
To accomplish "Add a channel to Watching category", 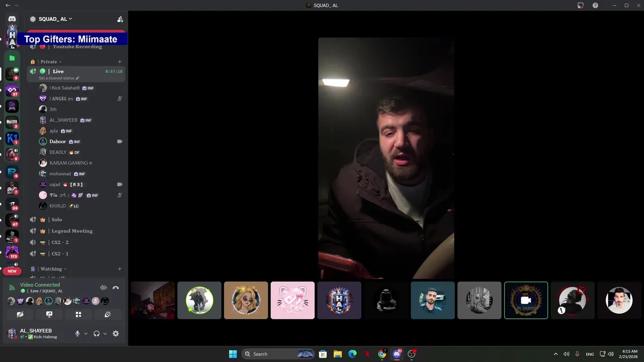I will pyautogui.click(x=119, y=269).
